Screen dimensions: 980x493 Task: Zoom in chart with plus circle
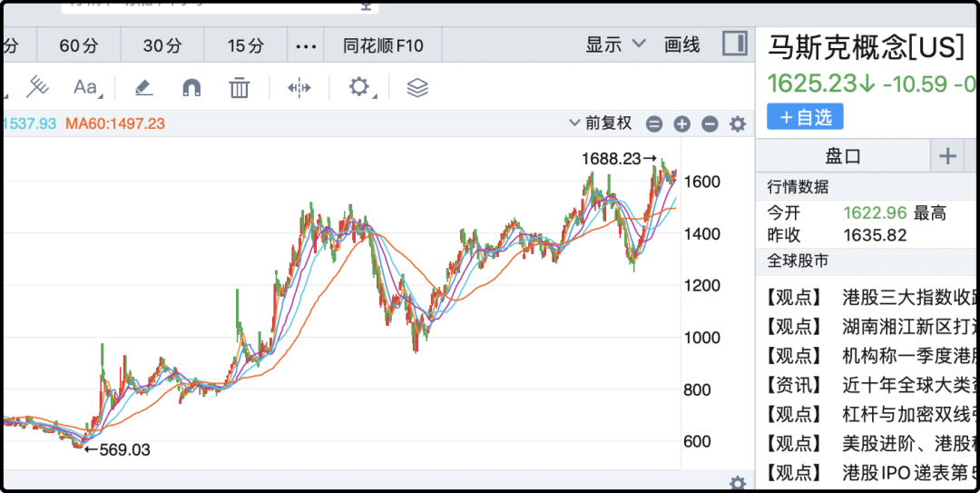681,123
